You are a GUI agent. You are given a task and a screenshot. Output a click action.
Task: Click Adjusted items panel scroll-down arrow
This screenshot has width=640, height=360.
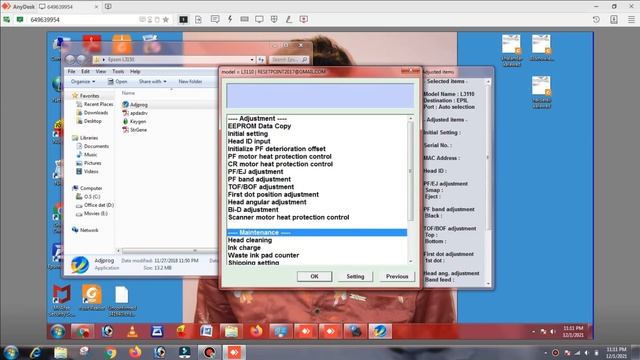click(x=488, y=283)
